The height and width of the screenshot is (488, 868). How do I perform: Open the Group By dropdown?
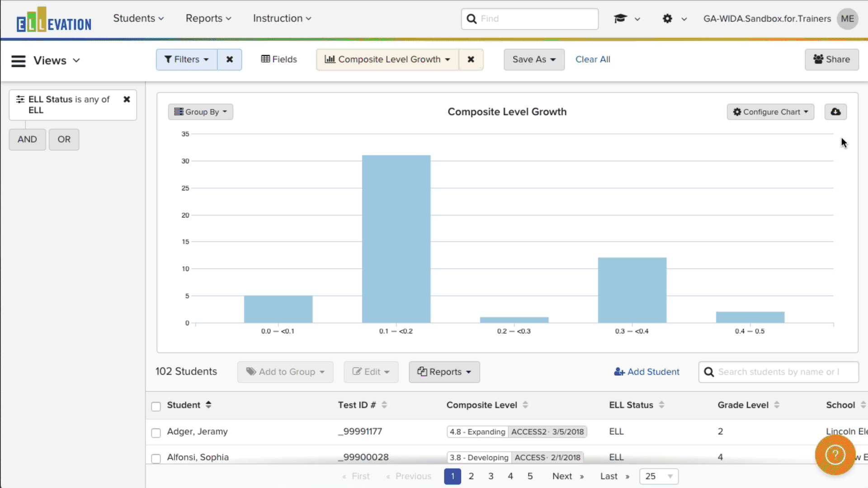pos(201,112)
